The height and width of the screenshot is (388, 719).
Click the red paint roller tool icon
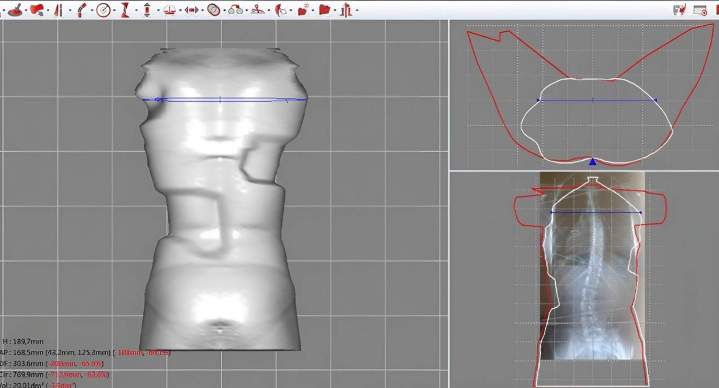tap(37, 10)
